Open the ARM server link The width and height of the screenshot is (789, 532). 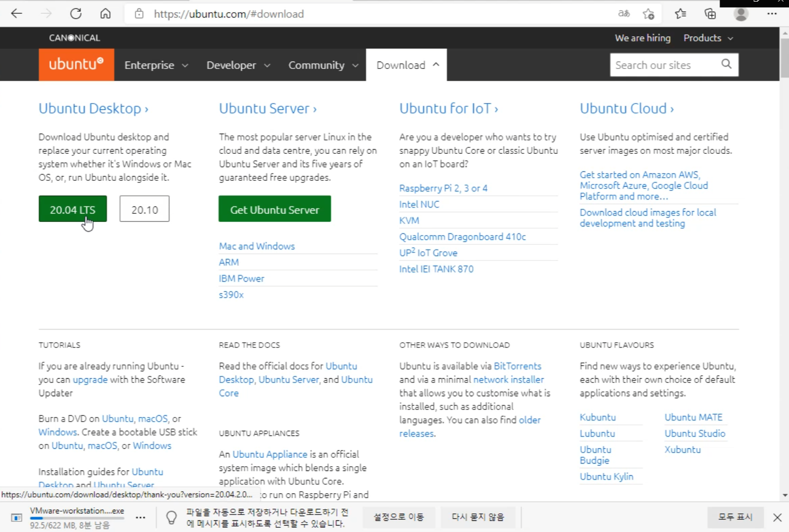pyautogui.click(x=229, y=262)
